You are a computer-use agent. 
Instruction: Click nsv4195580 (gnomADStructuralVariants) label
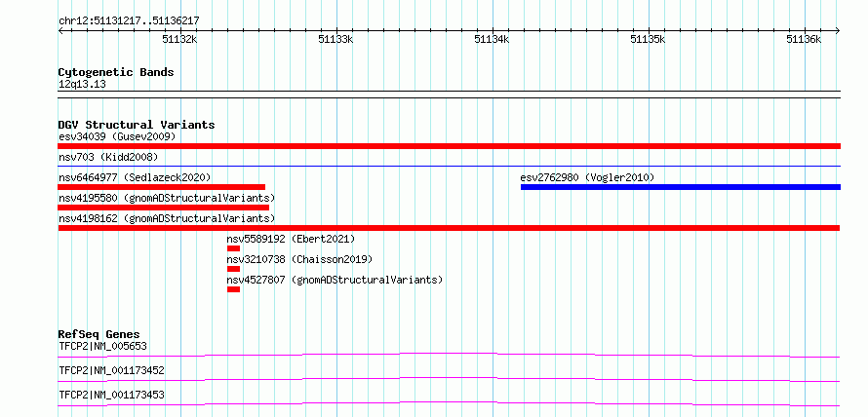point(167,198)
